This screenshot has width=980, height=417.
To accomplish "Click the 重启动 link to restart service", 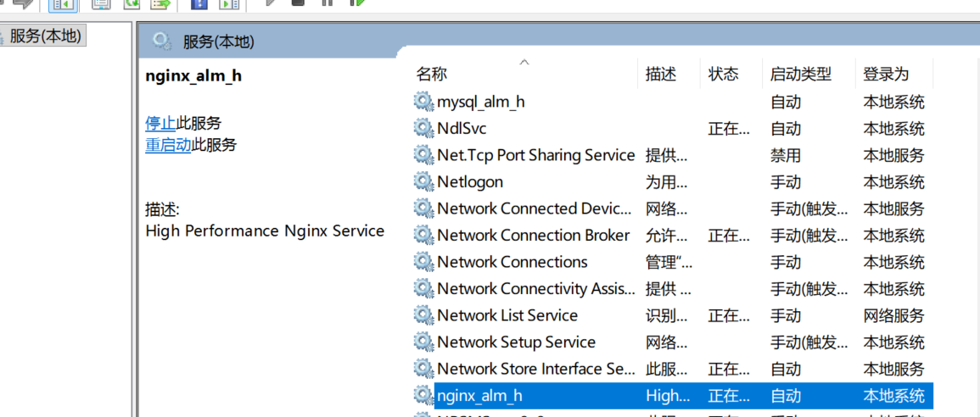I will (x=168, y=146).
